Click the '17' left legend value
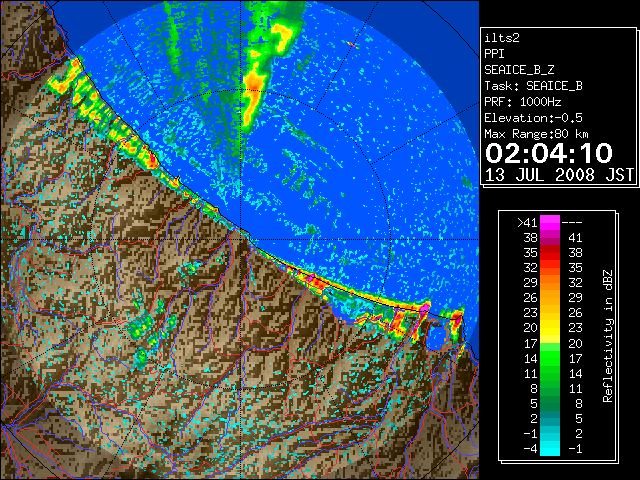 [531, 343]
